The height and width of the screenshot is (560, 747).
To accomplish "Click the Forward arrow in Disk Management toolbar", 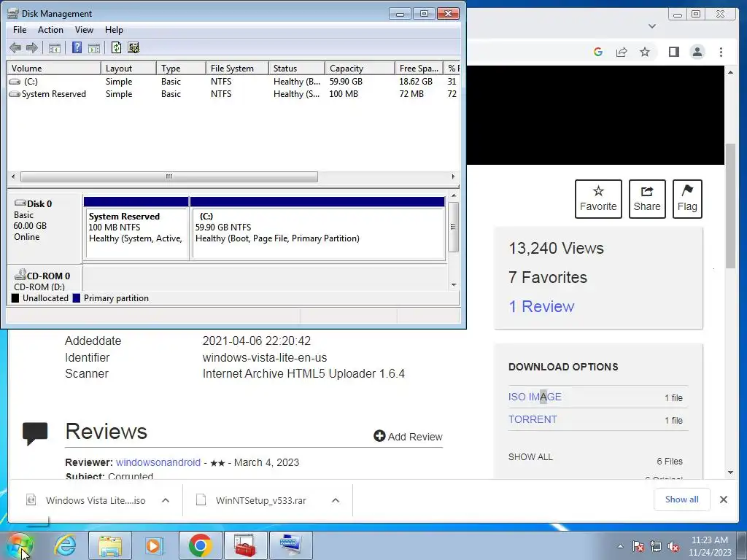I will (x=32, y=47).
